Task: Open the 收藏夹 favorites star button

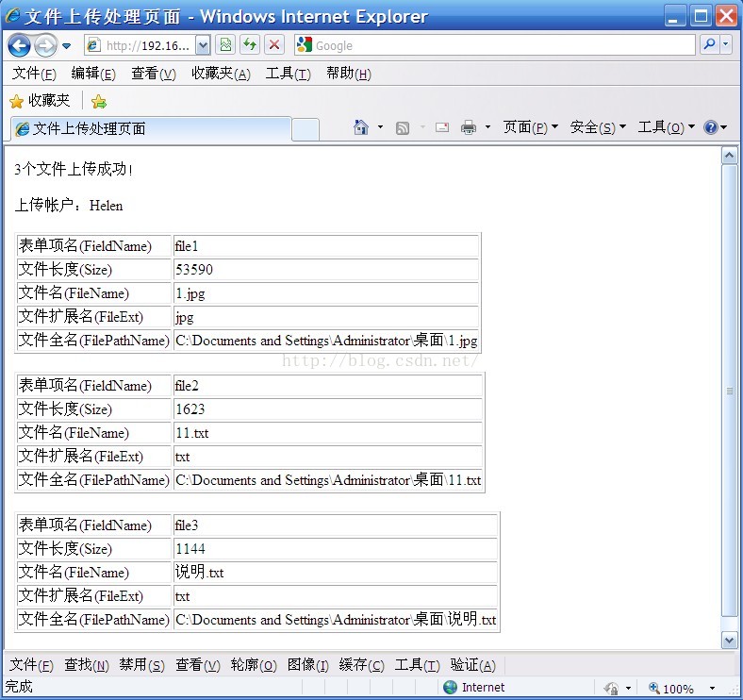Action: coord(40,101)
